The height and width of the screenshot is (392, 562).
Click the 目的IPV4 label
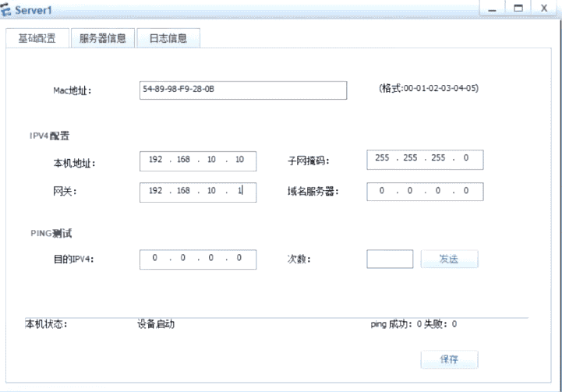tap(74, 259)
